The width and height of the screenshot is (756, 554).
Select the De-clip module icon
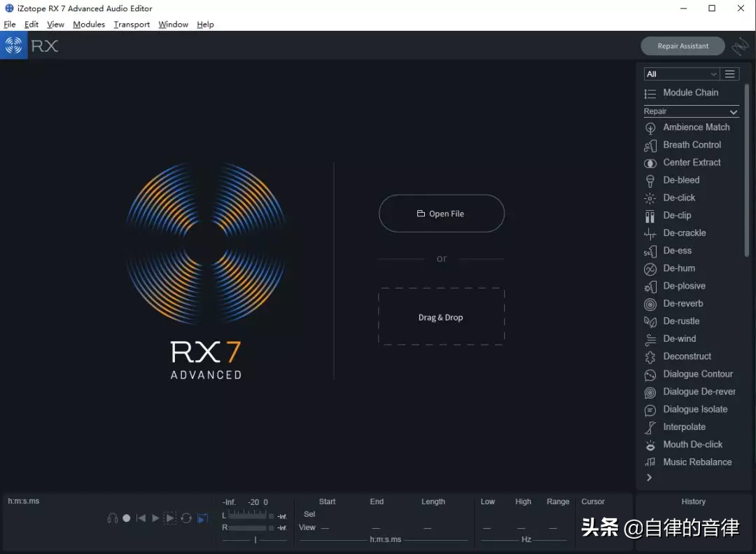click(x=650, y=216)
